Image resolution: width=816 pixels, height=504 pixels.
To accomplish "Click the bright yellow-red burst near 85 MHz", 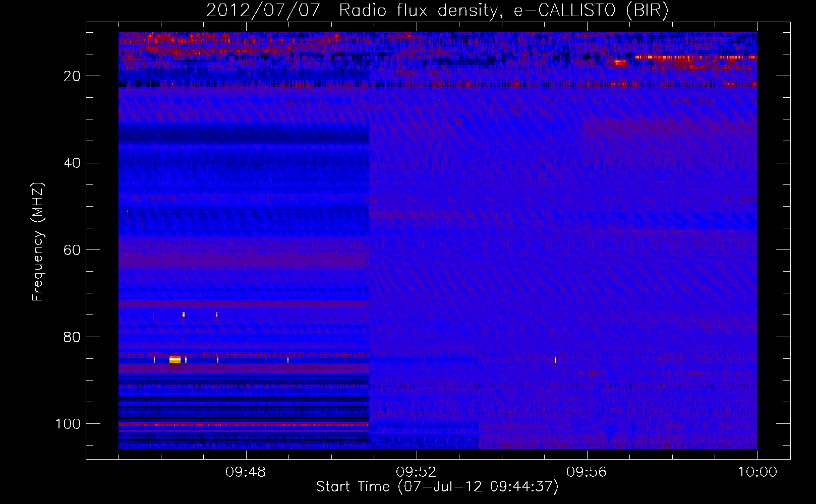I will (174, 359).
